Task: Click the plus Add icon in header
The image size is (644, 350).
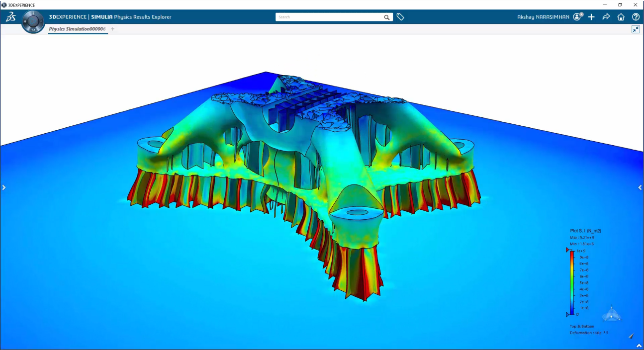Action: pos(591,17)
